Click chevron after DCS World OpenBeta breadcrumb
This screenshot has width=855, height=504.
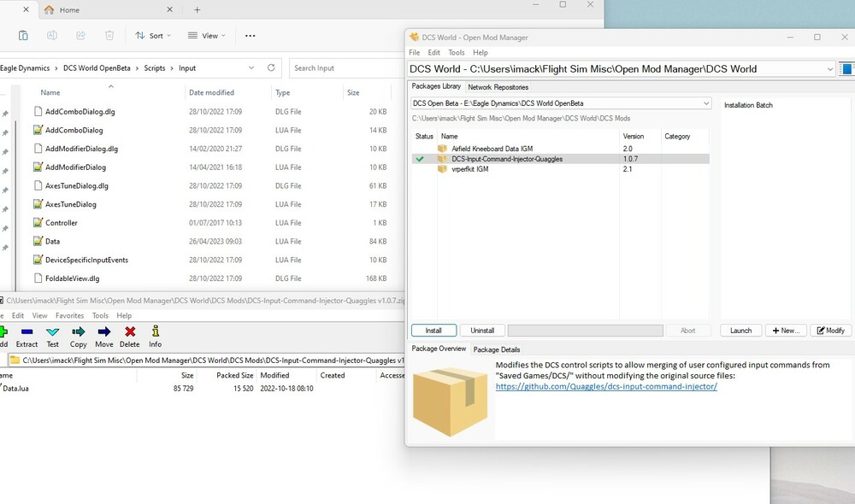(137, 68)
